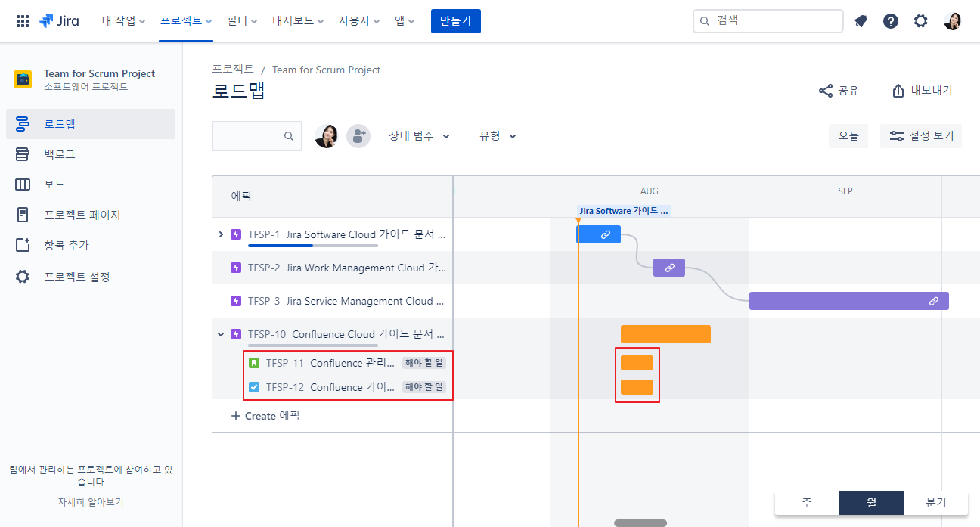Viewport: 980px width, 527px height.
Task: Click the TFSP-12 task checkbox icon
Action: pyautogui.click(x=254, y=387)
